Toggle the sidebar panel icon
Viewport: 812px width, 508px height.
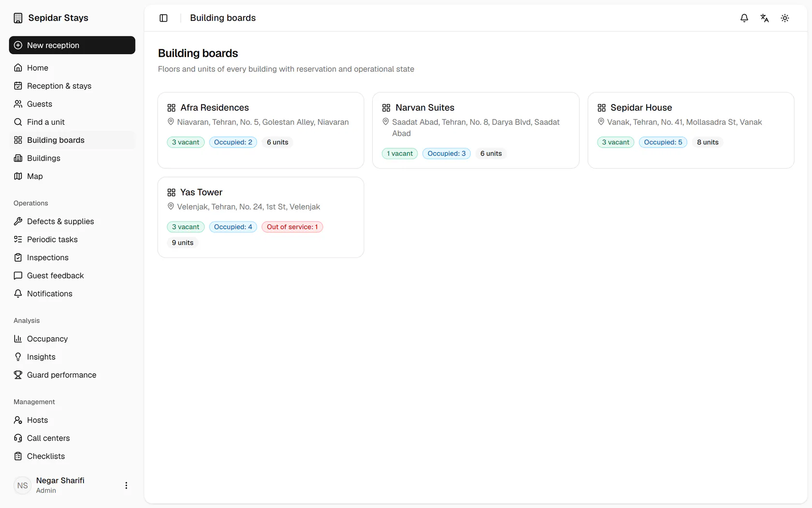click(x=163, y=18)
